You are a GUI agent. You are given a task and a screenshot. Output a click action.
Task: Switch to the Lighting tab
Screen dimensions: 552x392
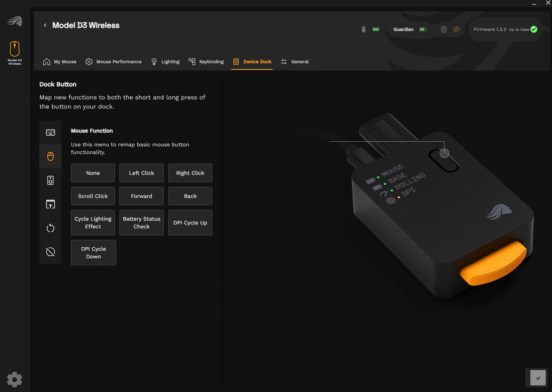point(165,62)
